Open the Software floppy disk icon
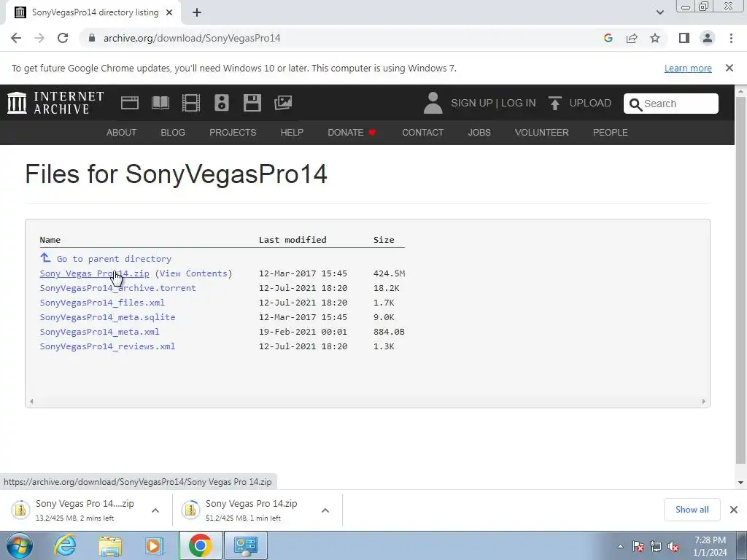Screen dimensions: 747x560 (x=252, y=103)
